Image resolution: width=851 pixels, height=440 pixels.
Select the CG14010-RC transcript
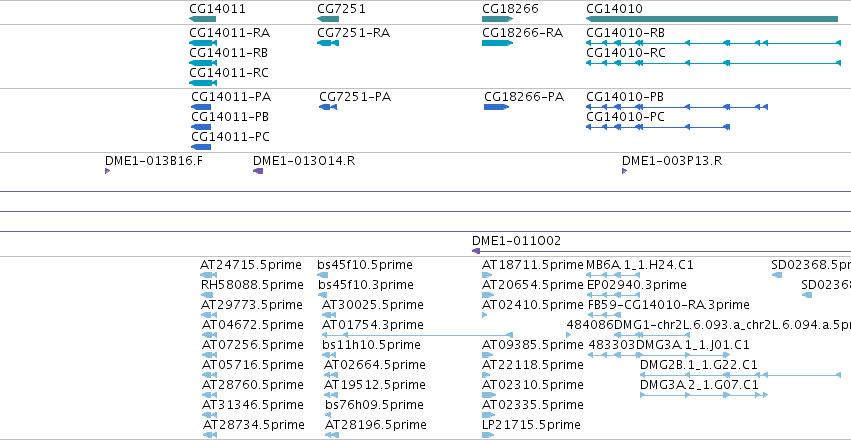[713, 63]
